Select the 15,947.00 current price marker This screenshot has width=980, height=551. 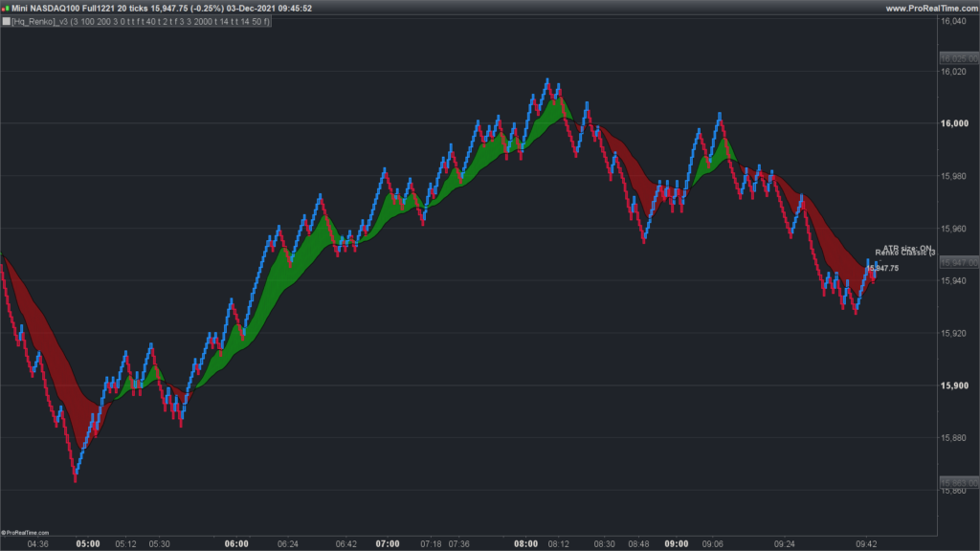coord(959,263)
